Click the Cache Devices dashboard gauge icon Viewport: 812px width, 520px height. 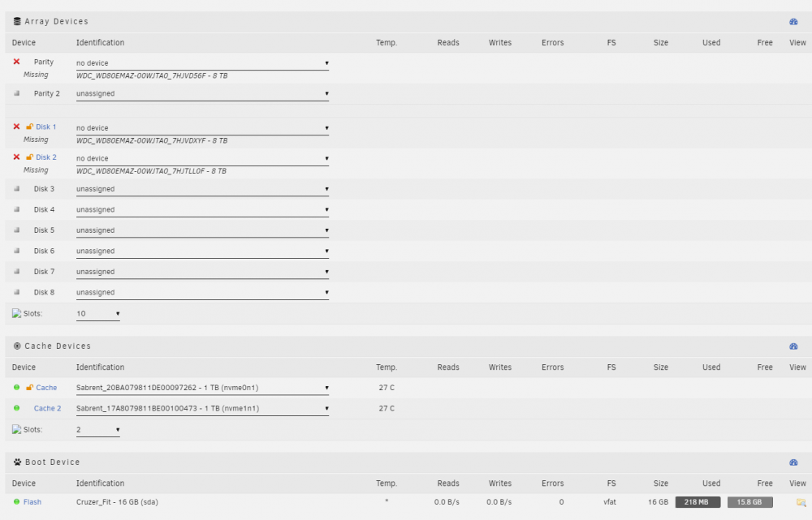(x=793, y=346)
